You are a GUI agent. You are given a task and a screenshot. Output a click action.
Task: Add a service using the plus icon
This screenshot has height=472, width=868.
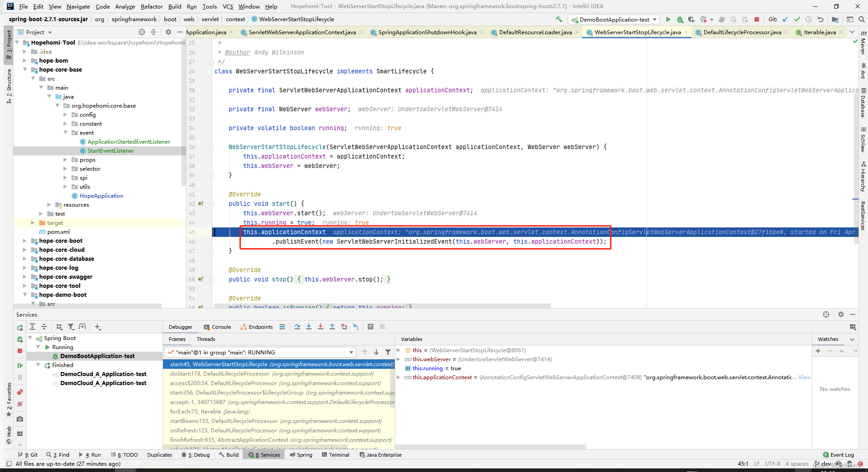pos(98,327)
